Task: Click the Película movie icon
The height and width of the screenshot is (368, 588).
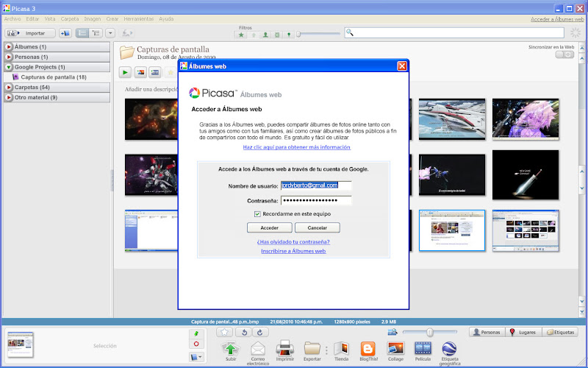Action: pos(423,352)
